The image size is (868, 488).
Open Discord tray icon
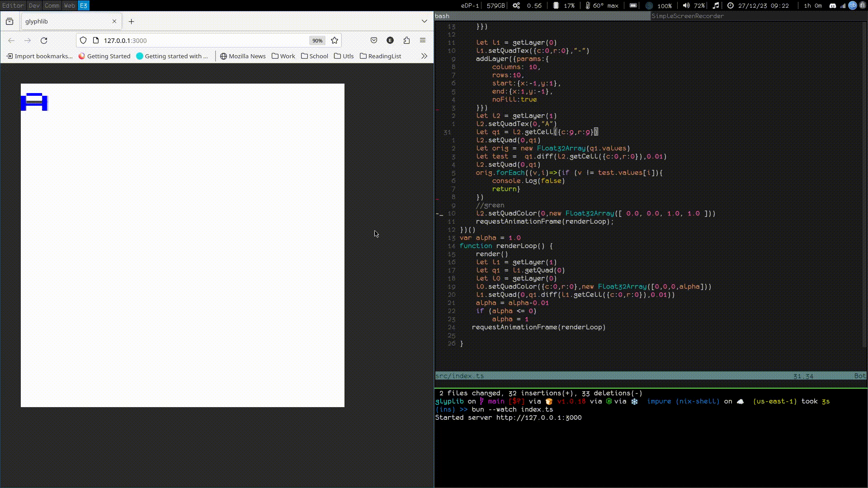[x=833, y=5]
